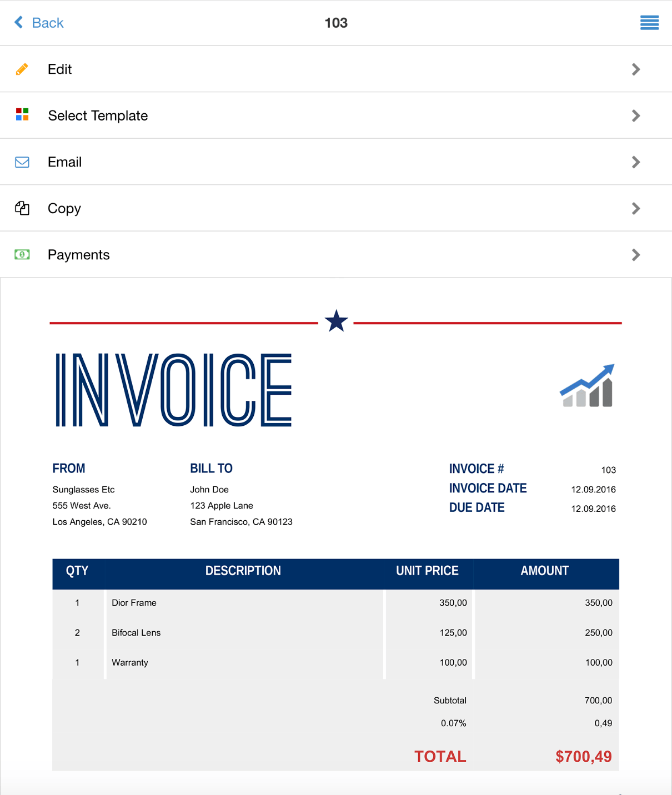The height and width of the screenshot is (795, 672).
Task: Click the customer name John Doe
Action: click(x=209, y=489)
